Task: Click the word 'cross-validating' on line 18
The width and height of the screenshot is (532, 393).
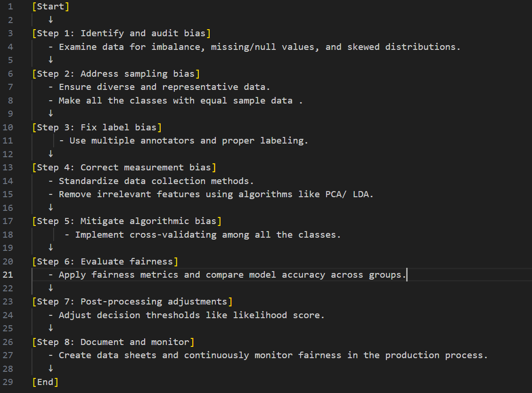Action: [x=173, y=235]
